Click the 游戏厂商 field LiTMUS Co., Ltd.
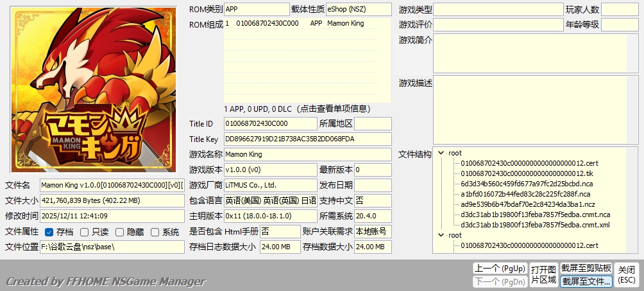Image resolution: width=644 pixels, height=291 pixels. [271, 185]
